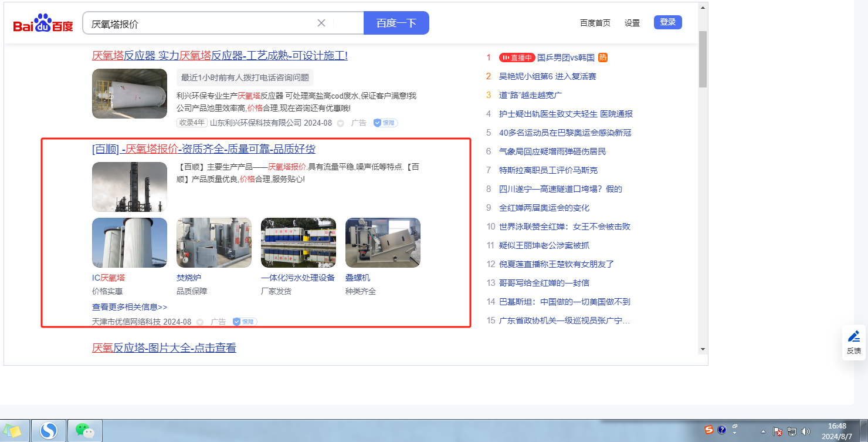Click 查看更多相关信息>> link
The height and width of the screenshot is (442, 868).
click(x=130, y=307)
